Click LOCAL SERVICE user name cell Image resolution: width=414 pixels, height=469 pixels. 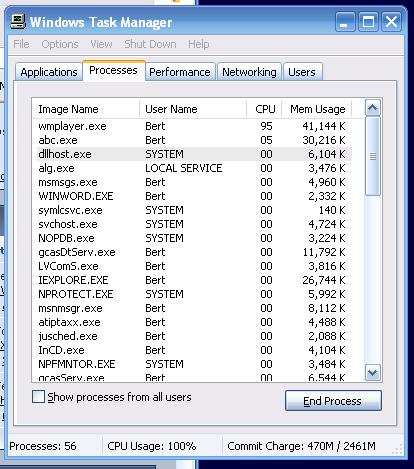(184, 168)
